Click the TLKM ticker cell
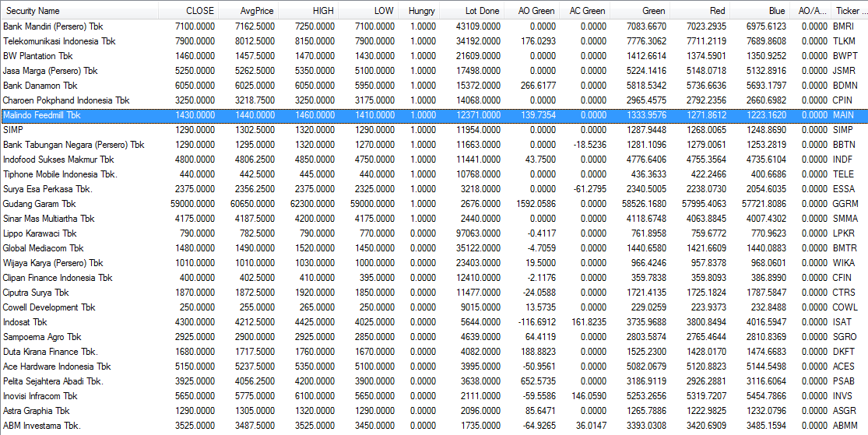Screen dimensions: 868x435 844,41
